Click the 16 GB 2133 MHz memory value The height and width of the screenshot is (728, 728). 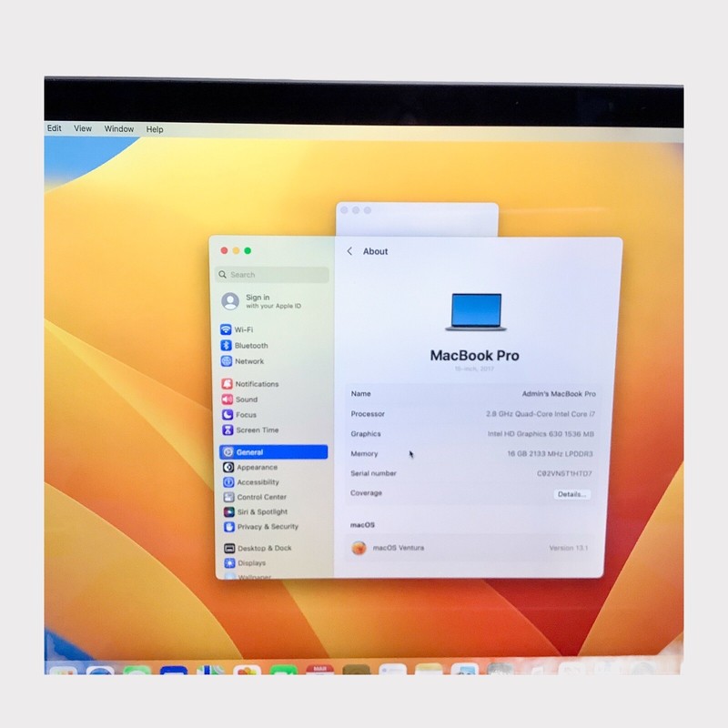pos(551,453)
